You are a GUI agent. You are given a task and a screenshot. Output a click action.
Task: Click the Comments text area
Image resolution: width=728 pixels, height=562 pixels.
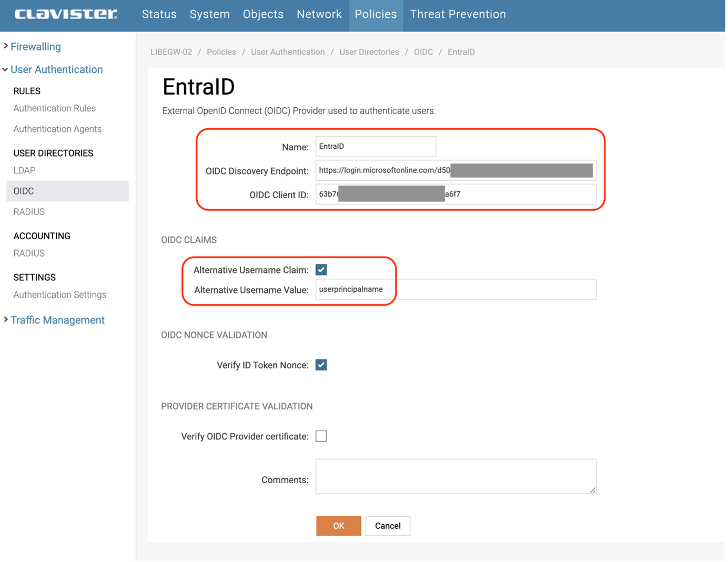click(456, 477)
